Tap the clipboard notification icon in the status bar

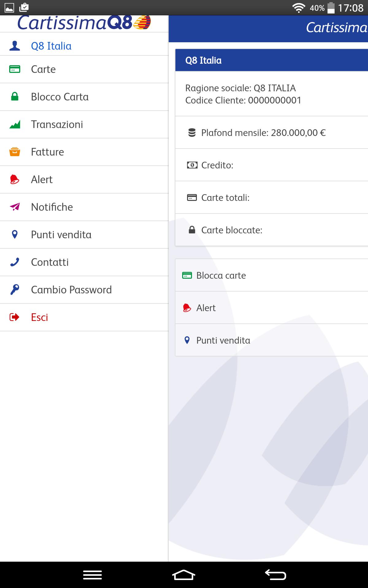pos(24,7)
